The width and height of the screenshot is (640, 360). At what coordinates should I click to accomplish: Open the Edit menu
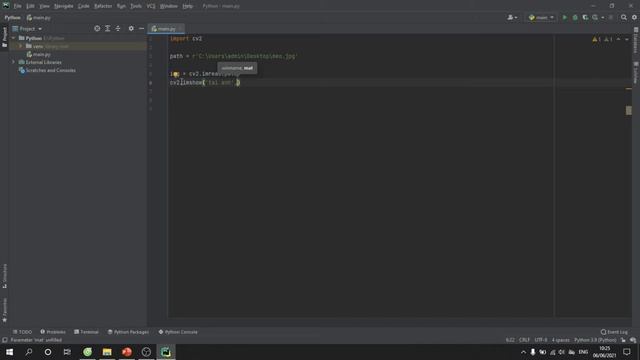(31, 6)
